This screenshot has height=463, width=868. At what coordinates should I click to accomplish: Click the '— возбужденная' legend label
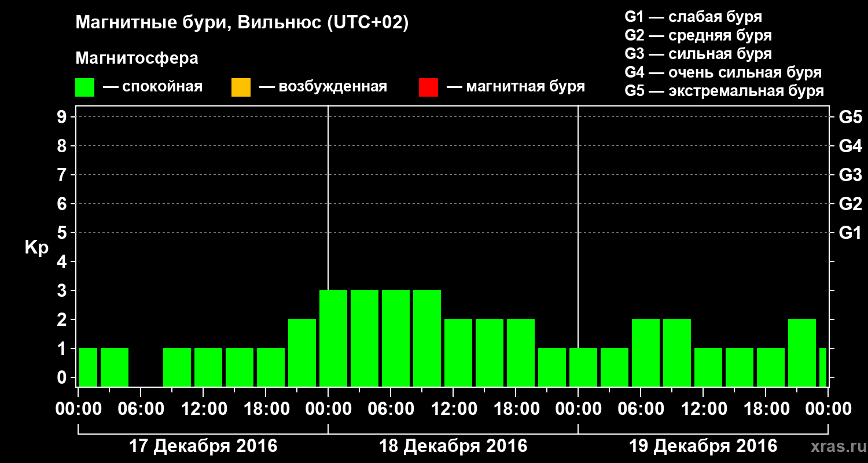coord(323,87)
